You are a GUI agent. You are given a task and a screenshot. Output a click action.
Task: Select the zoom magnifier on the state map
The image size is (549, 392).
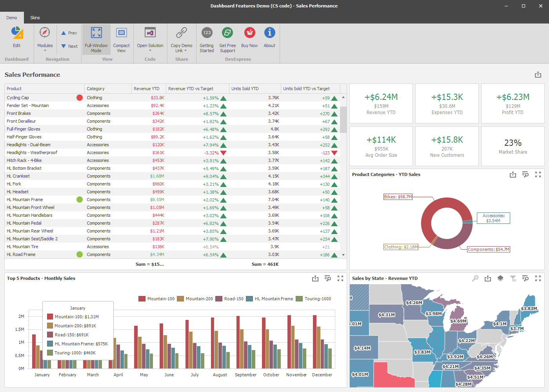point(475,278)
